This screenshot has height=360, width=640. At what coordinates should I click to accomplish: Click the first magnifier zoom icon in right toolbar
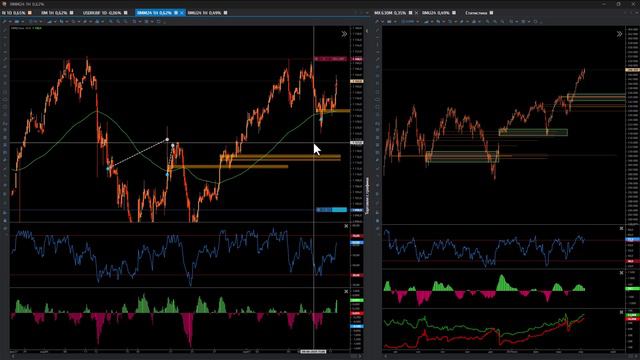(487, 22)
